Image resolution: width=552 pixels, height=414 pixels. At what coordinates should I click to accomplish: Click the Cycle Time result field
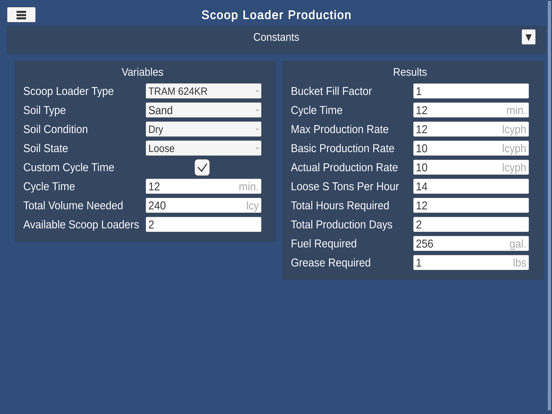[471, 110]
